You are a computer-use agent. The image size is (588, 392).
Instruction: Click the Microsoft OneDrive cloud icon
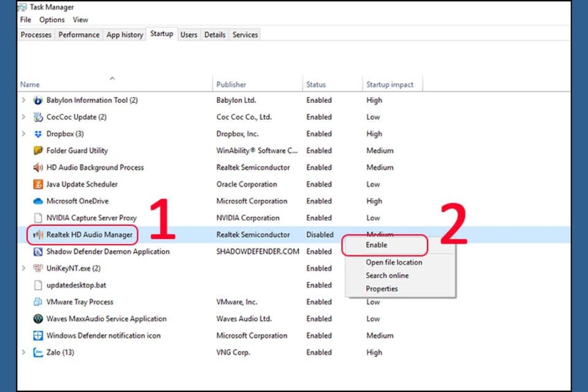[38, 201]
